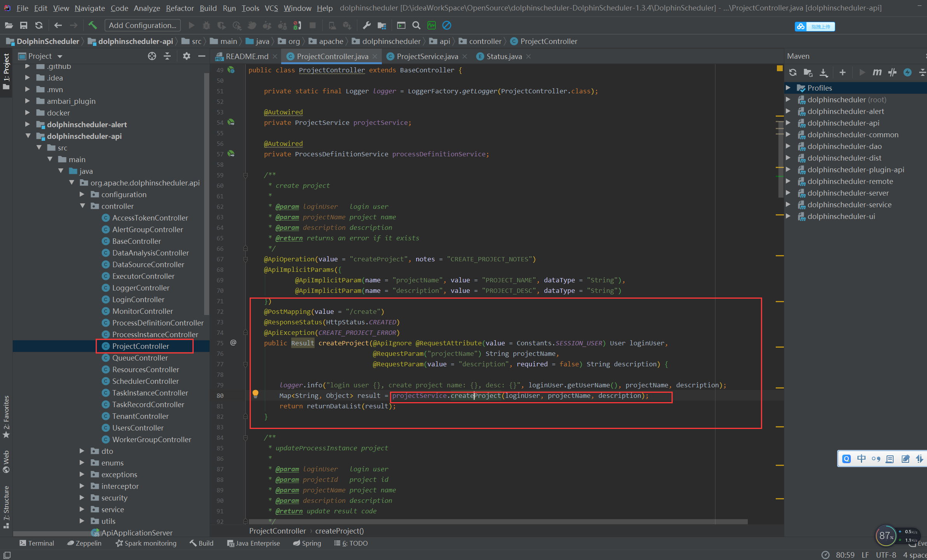Click the green Build Project hammer icon

coord(93,25)
